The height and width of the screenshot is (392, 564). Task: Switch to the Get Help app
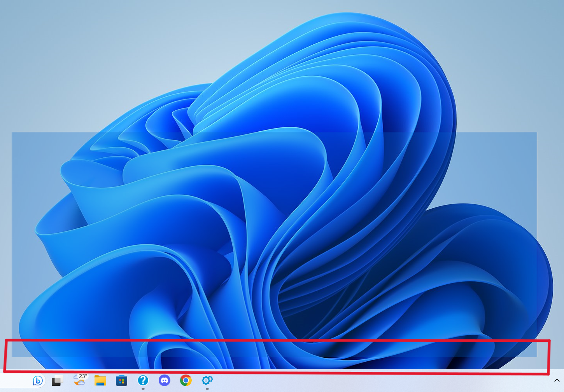coord(143,381)
